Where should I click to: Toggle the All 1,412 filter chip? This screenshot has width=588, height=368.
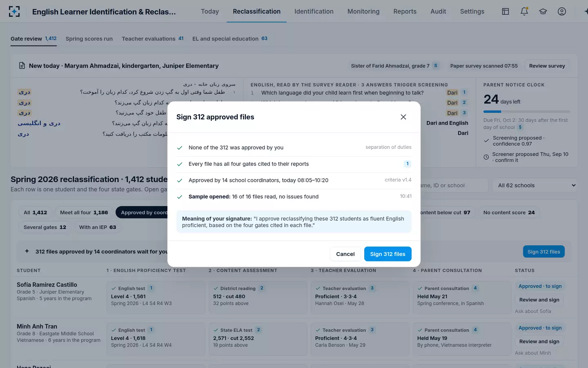tap(36, 213)
